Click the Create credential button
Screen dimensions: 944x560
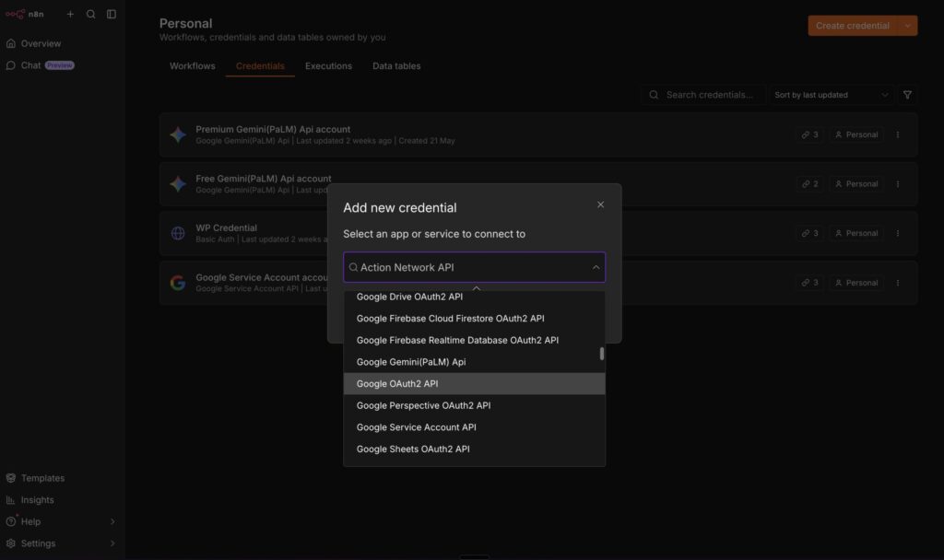click(853, 25)
